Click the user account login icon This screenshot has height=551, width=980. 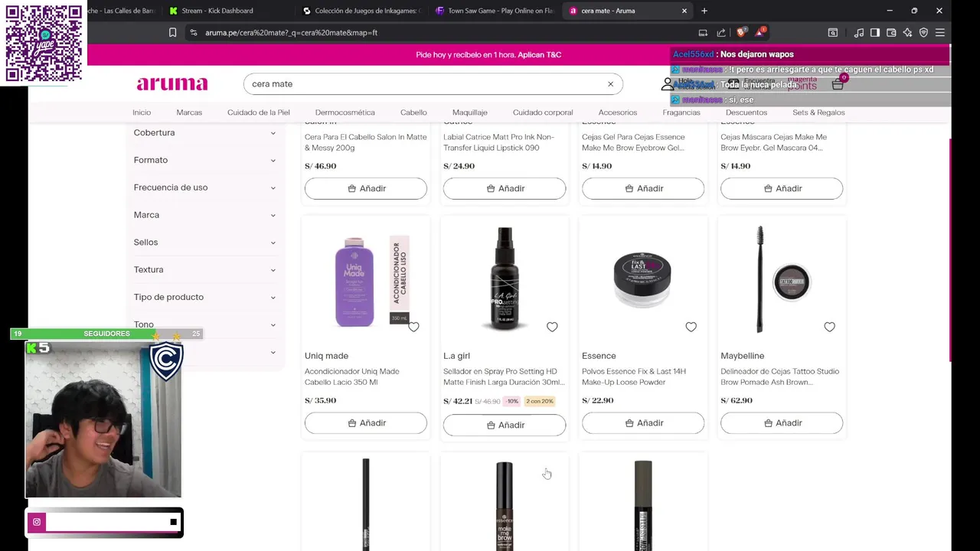(668, 84)
